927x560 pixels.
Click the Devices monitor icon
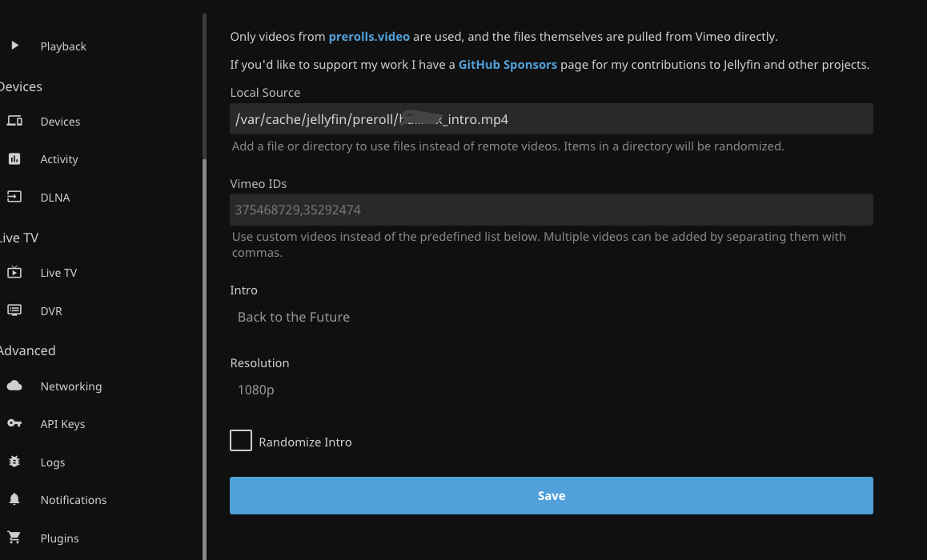(14, 122)
